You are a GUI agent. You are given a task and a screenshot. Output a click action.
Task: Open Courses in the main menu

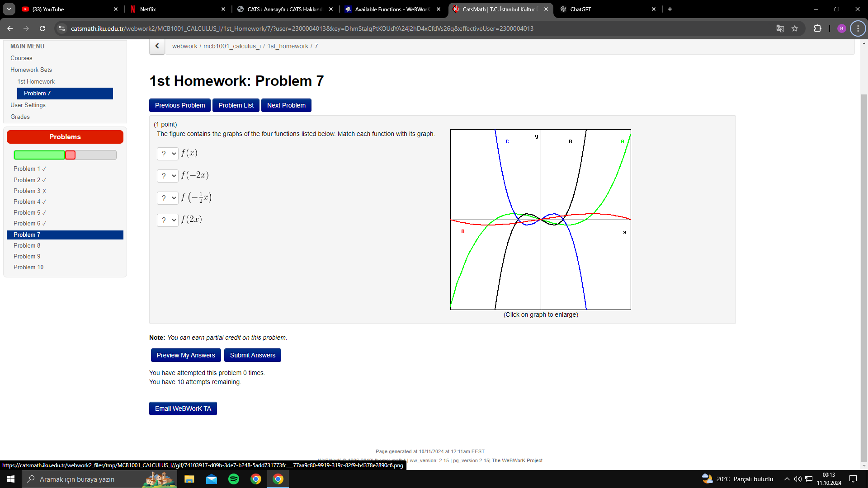tap(21, 58)
